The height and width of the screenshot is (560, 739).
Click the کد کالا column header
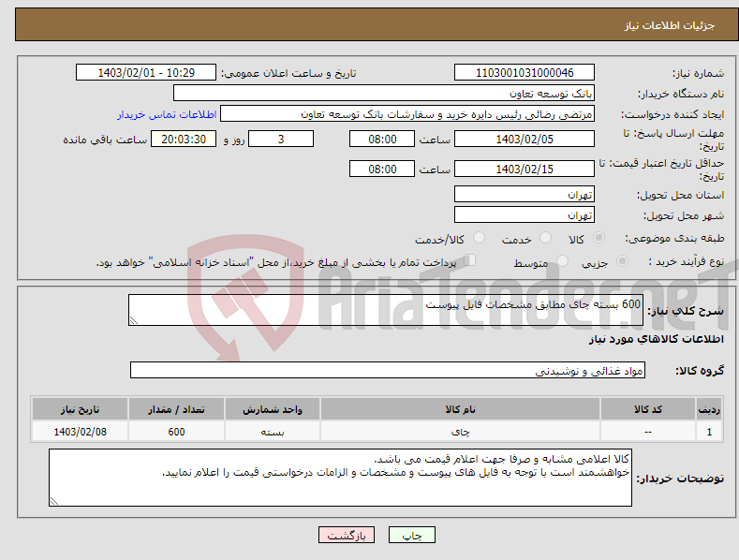click(x=648, y=409)
